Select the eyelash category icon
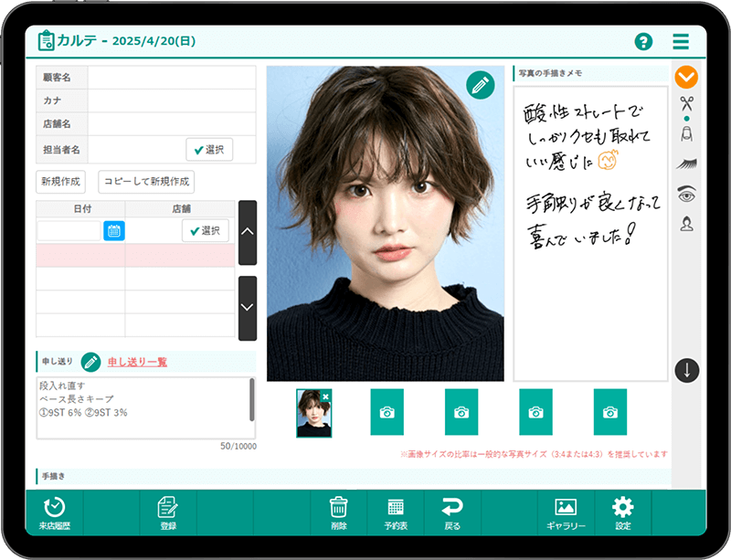 [686, 164]
